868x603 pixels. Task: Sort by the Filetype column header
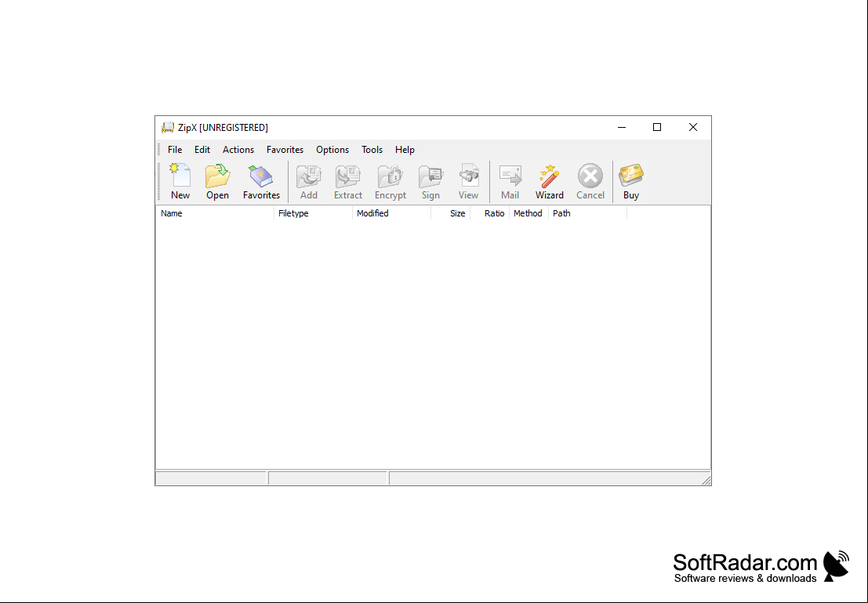(314, 213)
